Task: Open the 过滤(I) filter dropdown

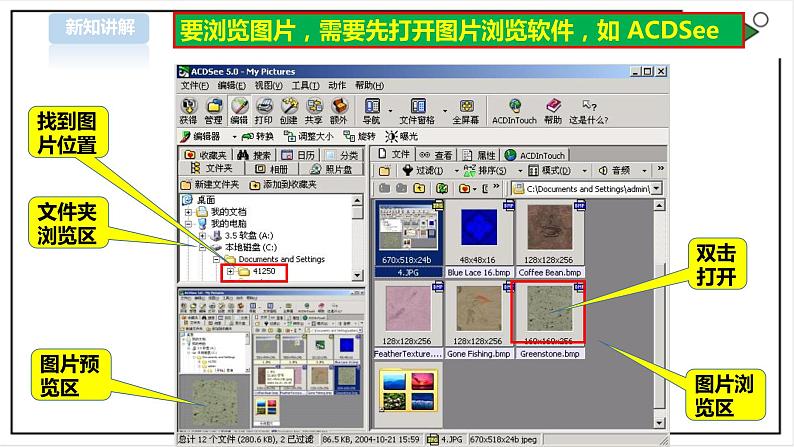Action: point(456,171)
